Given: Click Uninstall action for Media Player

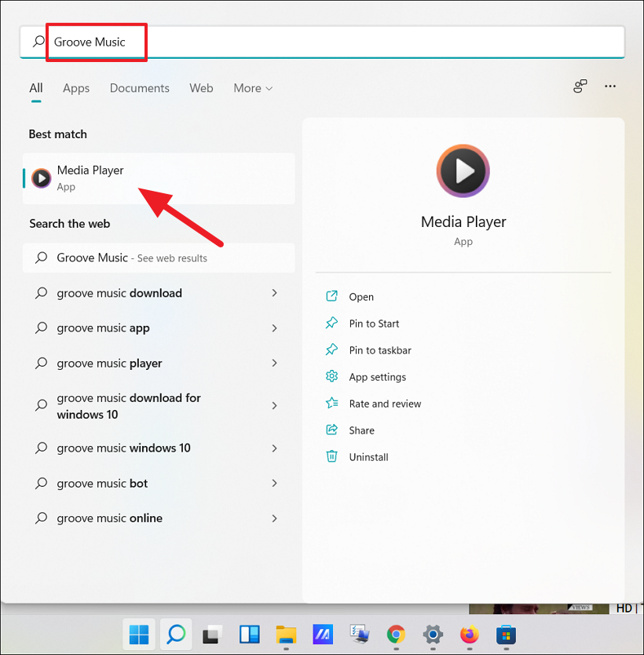Looking at the screenshot, I should [369, 457].
